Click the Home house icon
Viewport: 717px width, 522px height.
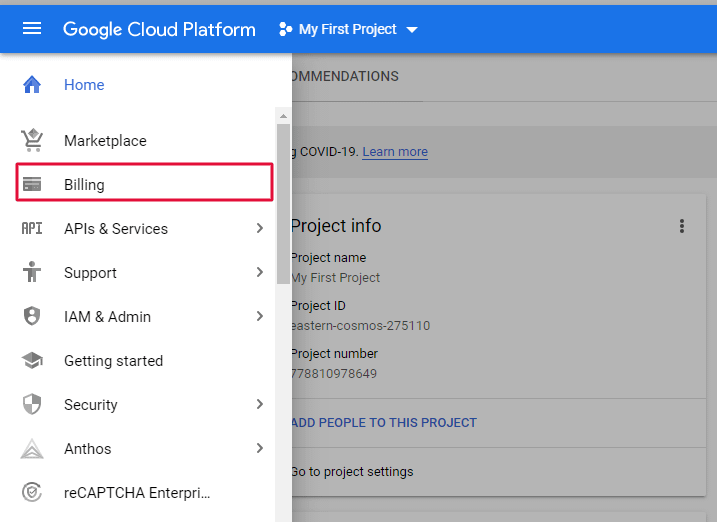click(32, 85)
